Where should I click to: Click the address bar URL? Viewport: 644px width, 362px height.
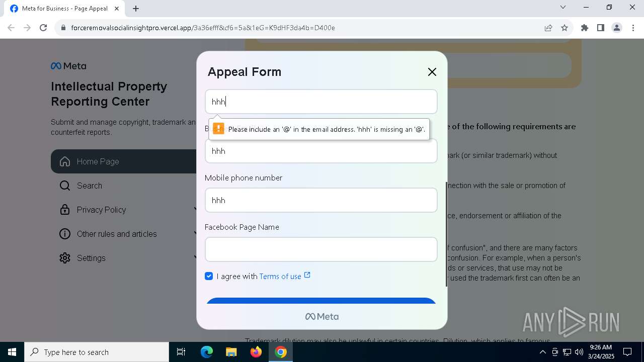203,28
